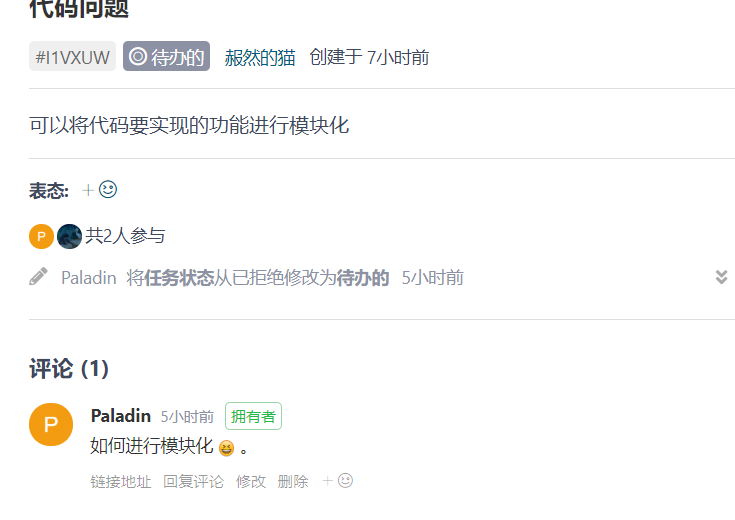Click the laughing emoji in comment text

pos(226,448)
